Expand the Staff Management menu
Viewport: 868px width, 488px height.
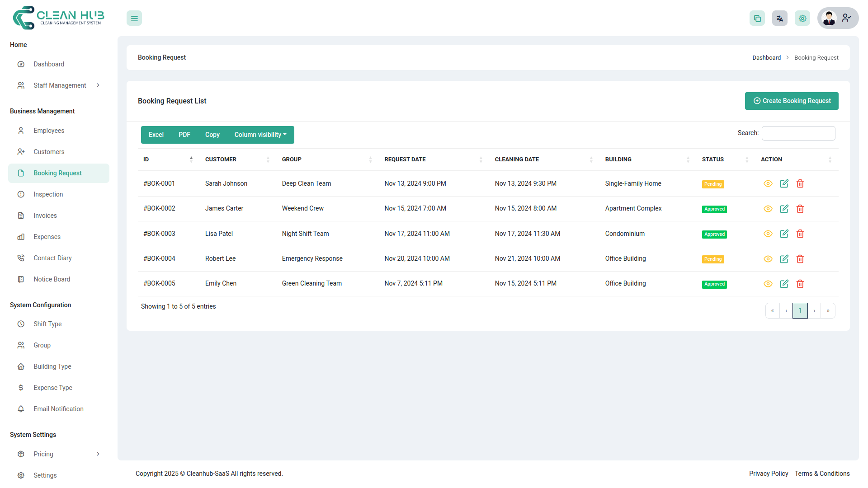click(60, 85)
